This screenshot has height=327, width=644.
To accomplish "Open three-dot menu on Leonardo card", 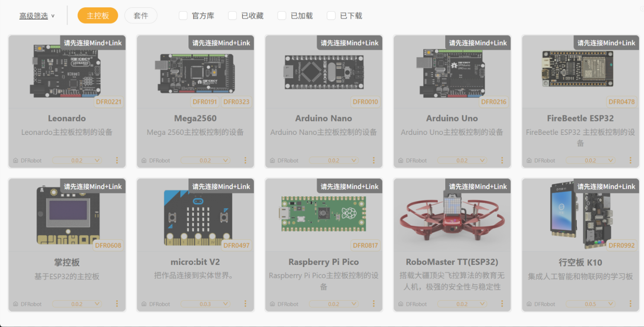I will [x=117, y=160].
